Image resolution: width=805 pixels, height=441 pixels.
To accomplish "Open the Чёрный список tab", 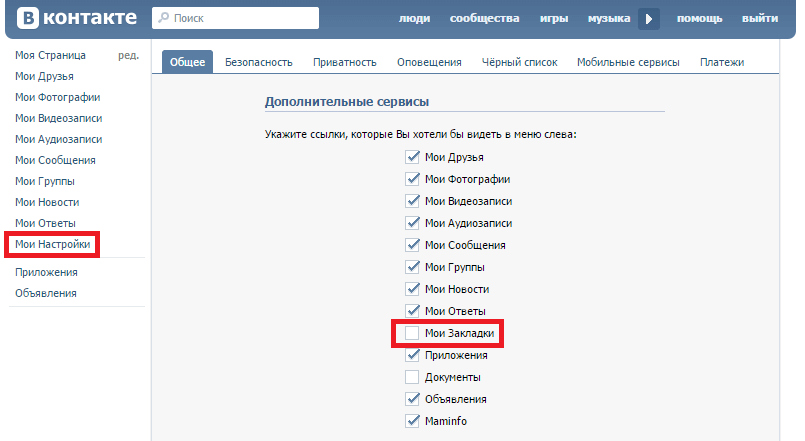I will [520, 62].
